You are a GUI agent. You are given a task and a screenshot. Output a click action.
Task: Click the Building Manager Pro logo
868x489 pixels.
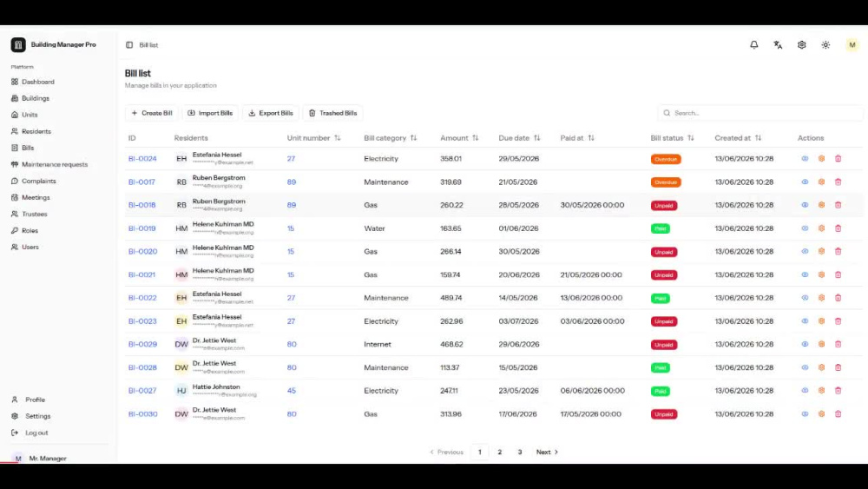18,45
